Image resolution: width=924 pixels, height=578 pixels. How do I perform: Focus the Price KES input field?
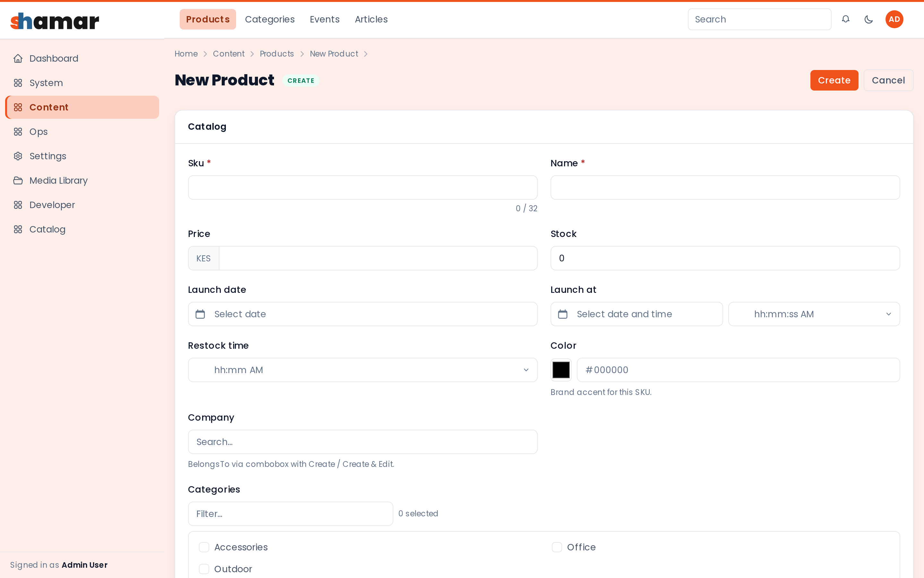378,258
